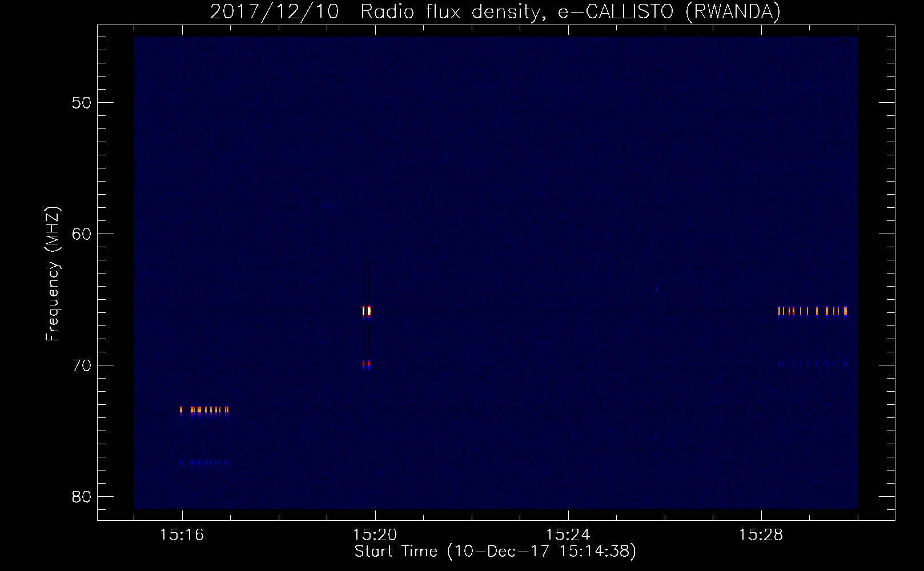Click the faint blue bursts after 15:28 at 70 MHz
Viewport: 924px width, 571px height.
[x=813, y=363]
